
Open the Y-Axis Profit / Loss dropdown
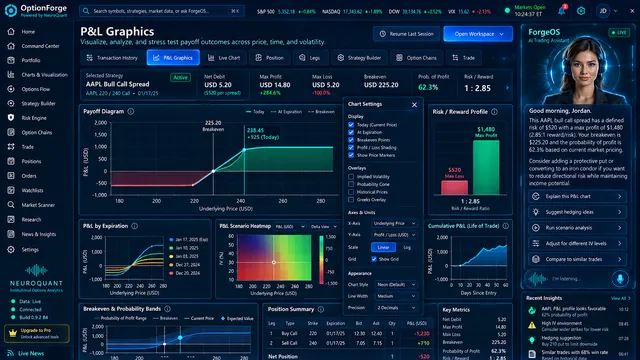click(x=394, y=235)
